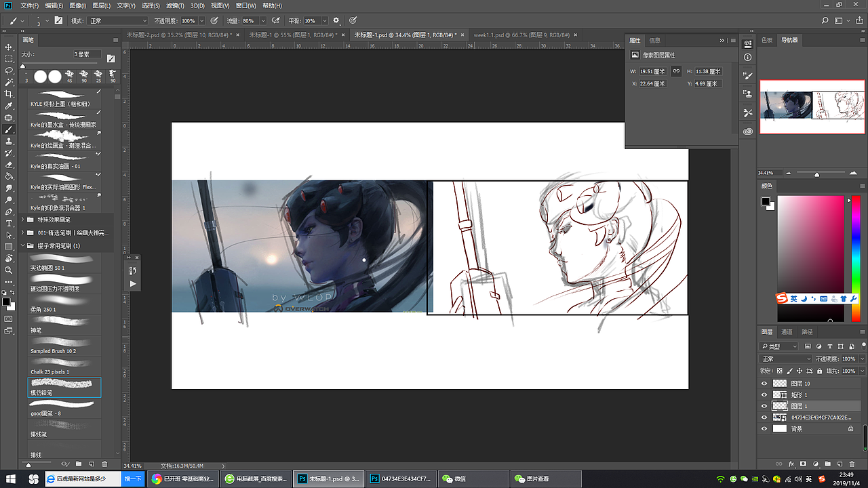Viewport: 868px width, 488px height.
Task: Select the Eraser tool
Action: [x=9, y=165]
